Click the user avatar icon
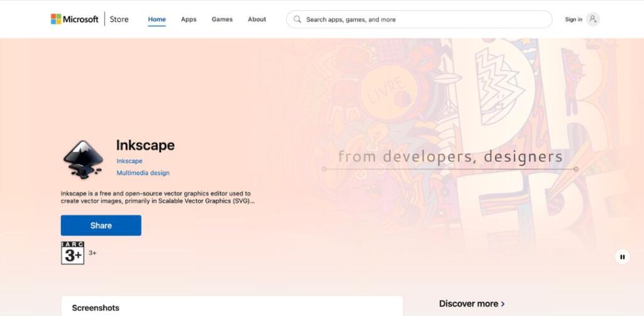 click(x=592, y=19)
